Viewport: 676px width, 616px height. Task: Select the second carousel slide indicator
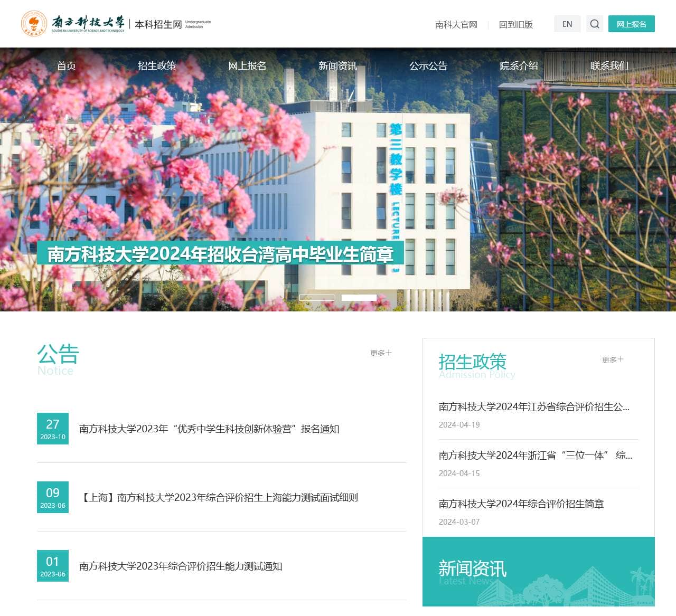[358, 297]
